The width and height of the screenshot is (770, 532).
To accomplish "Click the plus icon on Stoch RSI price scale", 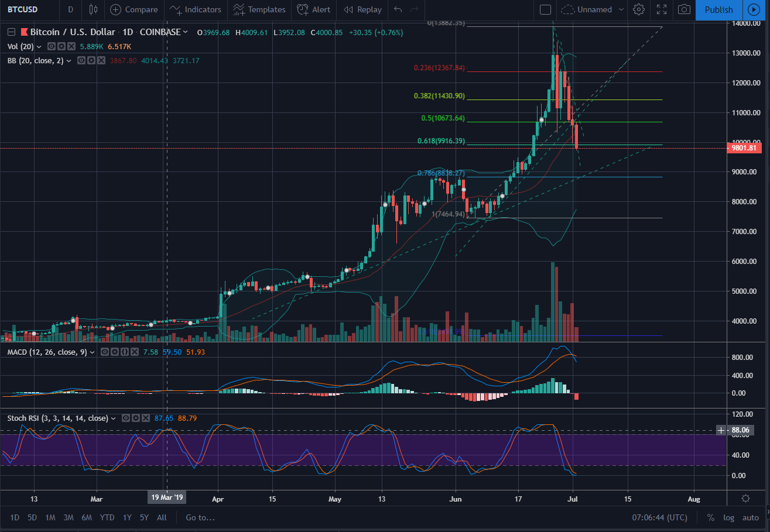I will [721, 430].
